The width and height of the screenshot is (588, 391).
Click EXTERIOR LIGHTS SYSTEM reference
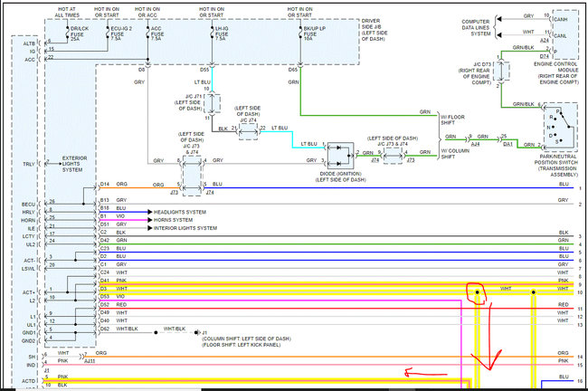point(72,164)
